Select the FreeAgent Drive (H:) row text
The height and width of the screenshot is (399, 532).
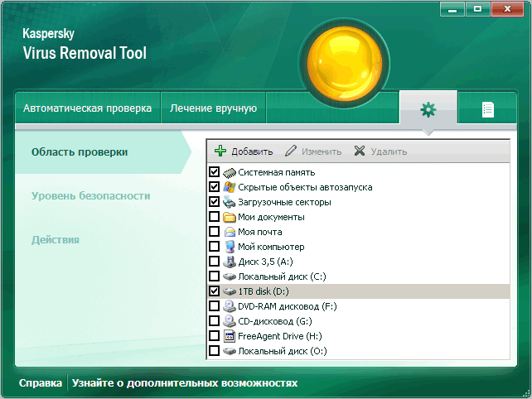[280, 337]
